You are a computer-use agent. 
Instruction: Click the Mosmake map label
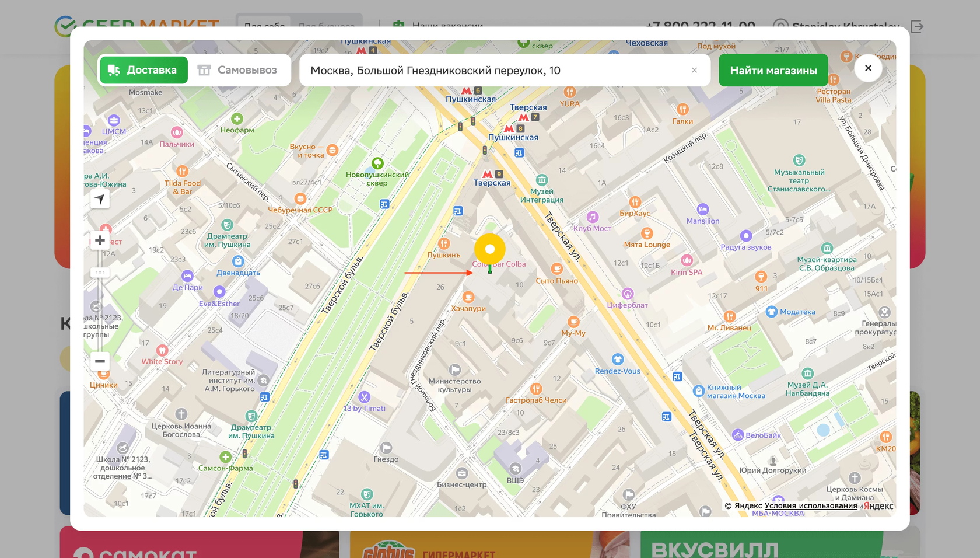pos(146,92)
